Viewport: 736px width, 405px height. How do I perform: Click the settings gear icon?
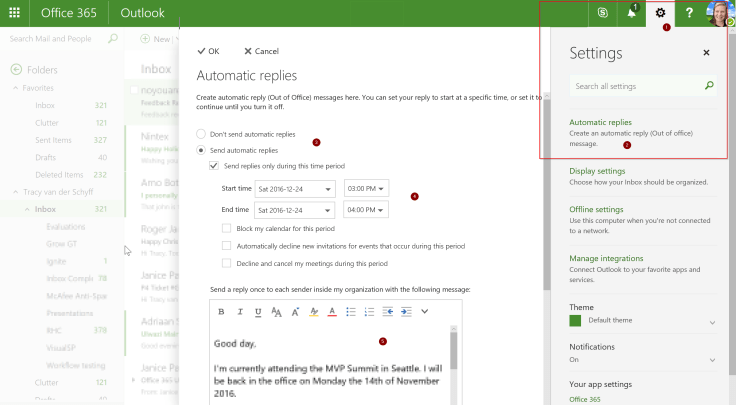(660, 13)
